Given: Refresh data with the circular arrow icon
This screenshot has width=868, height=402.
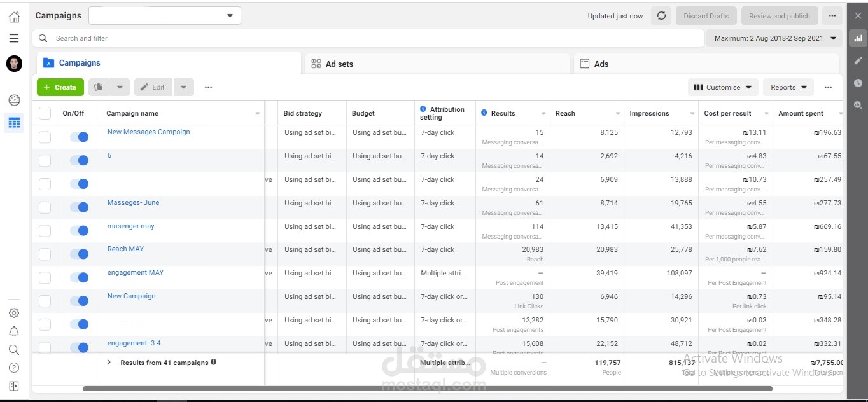Looking at the screenshot, I should (x=661, y=16).
